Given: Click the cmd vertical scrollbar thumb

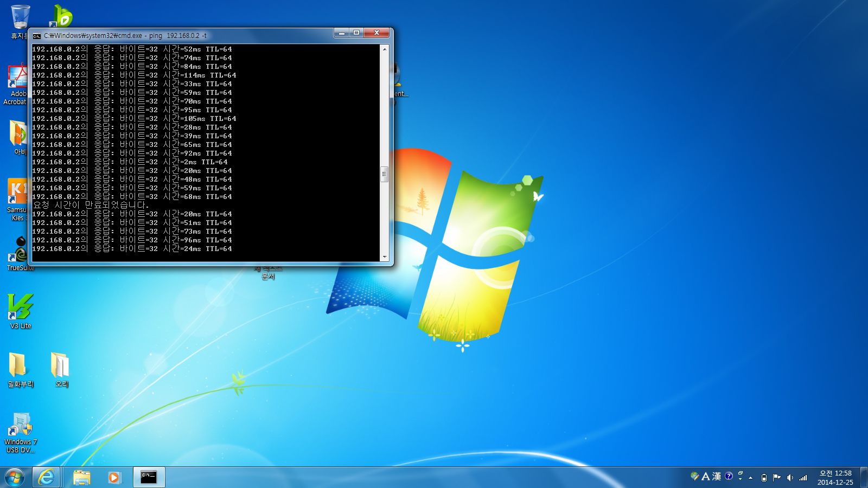Looking at the screenshot, I should pyautogui.click(x=385, y=174).
